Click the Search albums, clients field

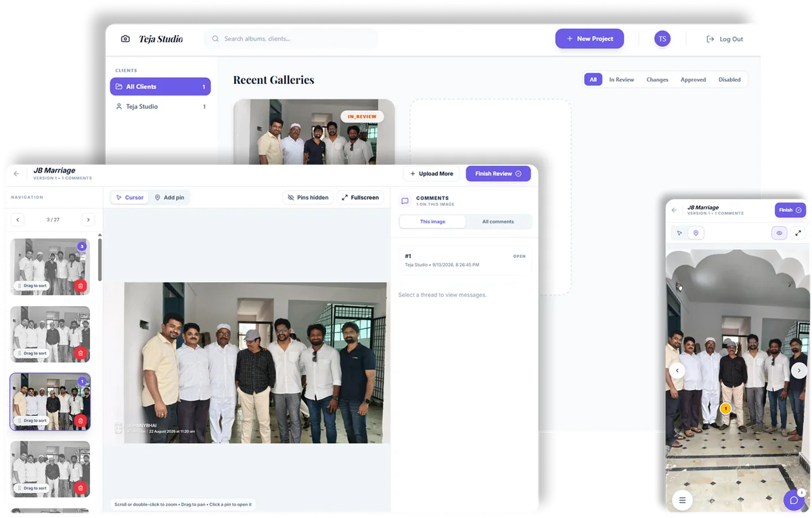coord(291,39)
